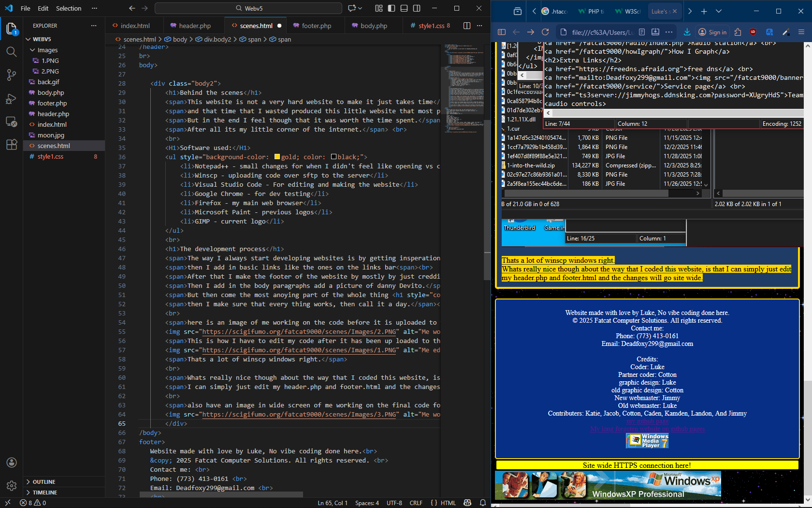Expand the TIMELINE section
This screenshot has height=508, width=812.
tap(44, 493)
